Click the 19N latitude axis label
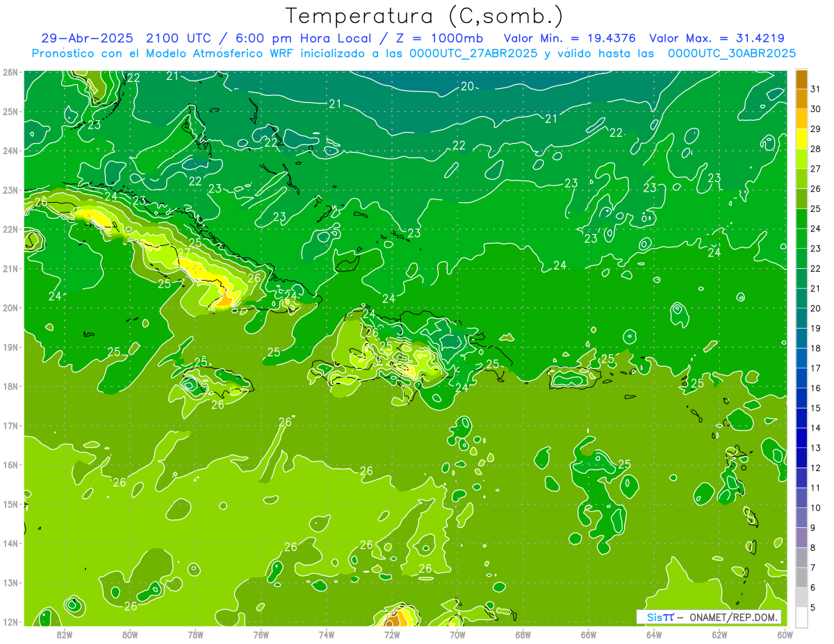 (10, 347)
